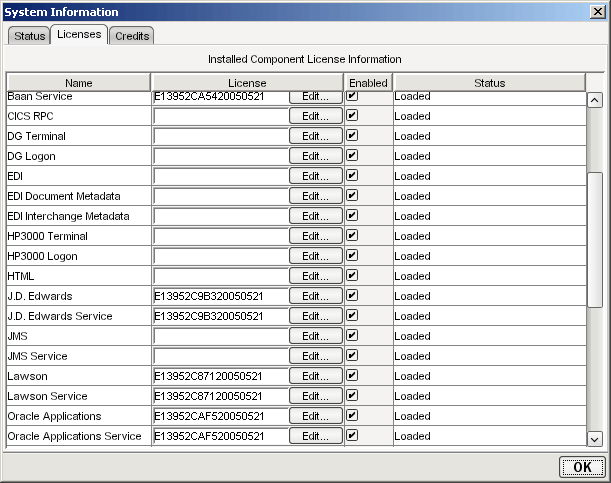Switch to the Status tab
Image resolution: width=611 pixels, height=483 pixels.
29,36
